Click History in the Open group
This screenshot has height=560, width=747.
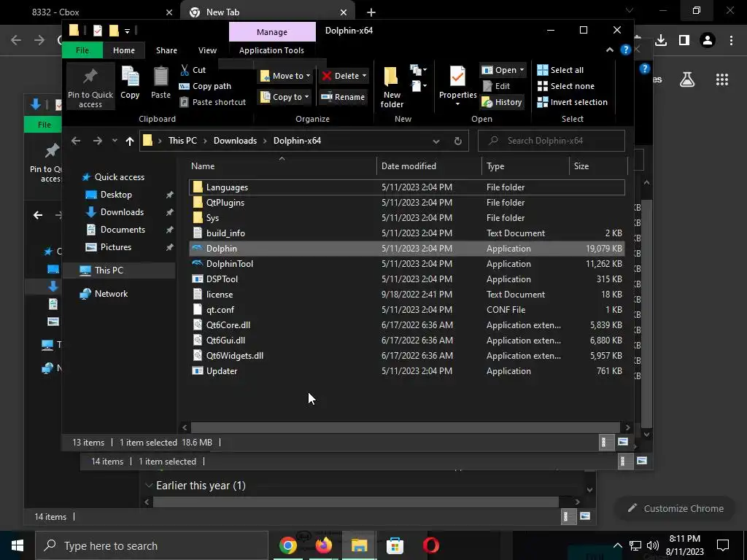coord(502,102)
